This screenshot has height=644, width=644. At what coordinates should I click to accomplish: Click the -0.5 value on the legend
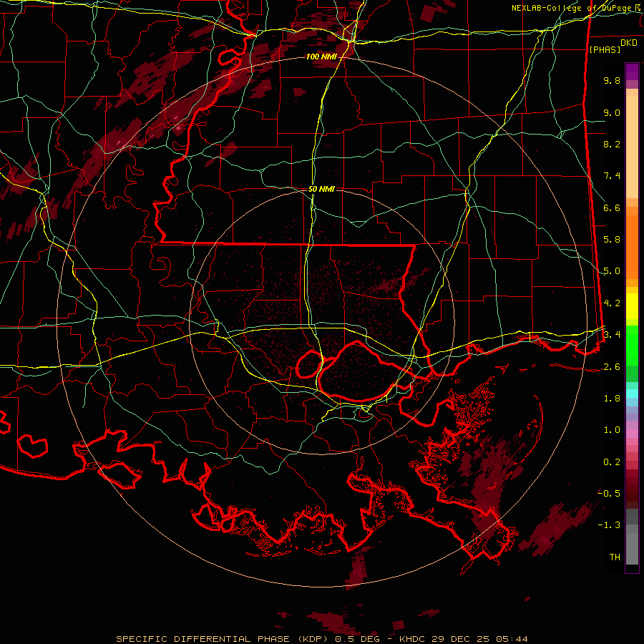point(609,494)
